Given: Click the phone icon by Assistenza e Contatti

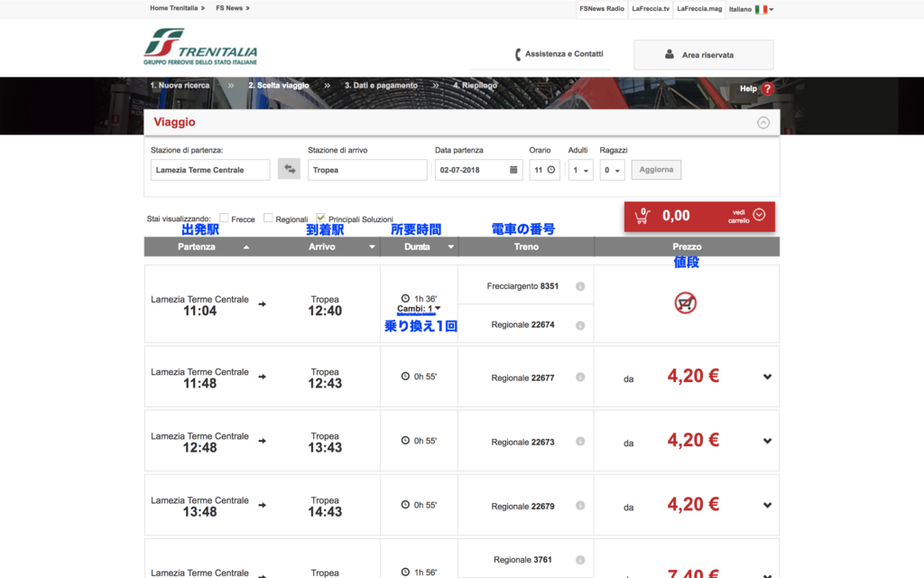Looking at the screenshot, I should pyautogui.click(x=517, y=54).
